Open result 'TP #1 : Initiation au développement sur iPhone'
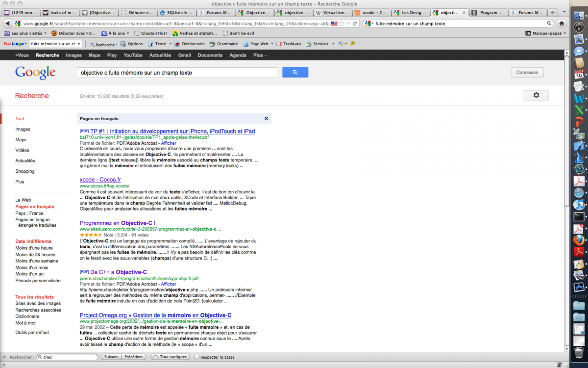This screenshot has width=588, height=368. pos(172,131)
